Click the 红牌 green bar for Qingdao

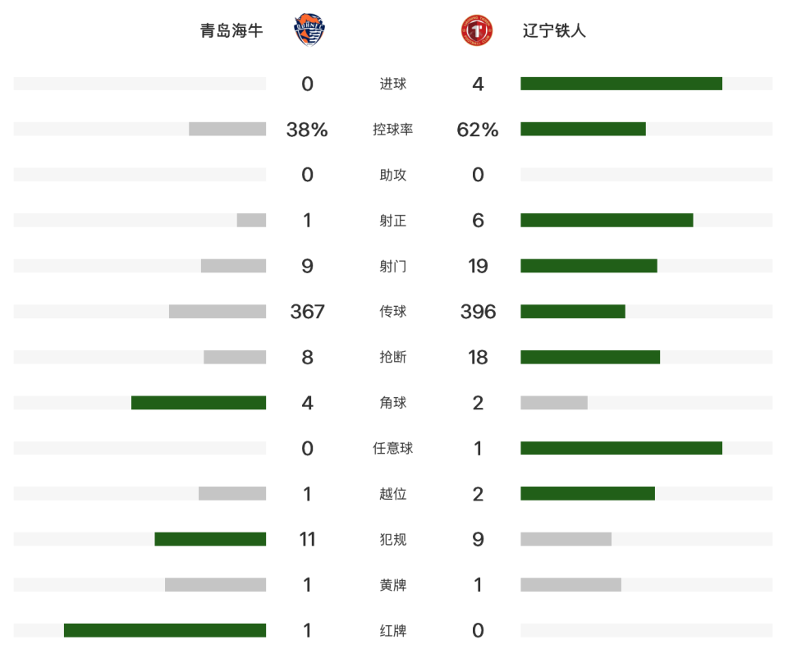[165, 630]
